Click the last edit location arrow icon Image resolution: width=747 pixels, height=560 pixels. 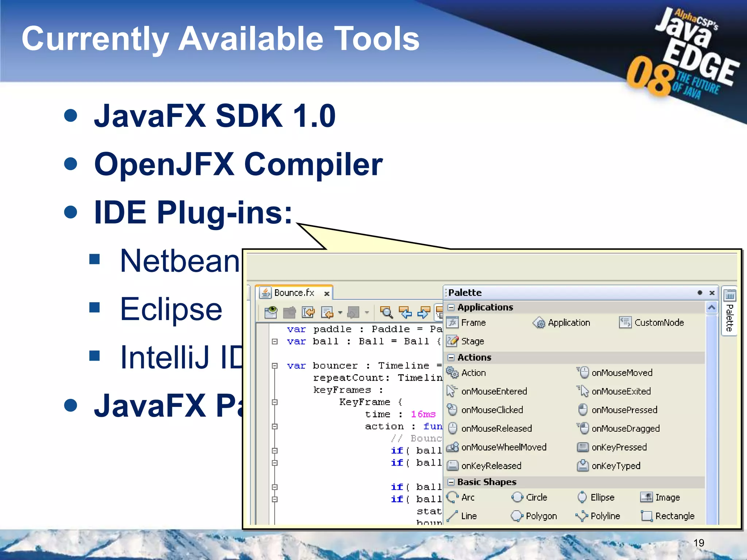point(308,312)
